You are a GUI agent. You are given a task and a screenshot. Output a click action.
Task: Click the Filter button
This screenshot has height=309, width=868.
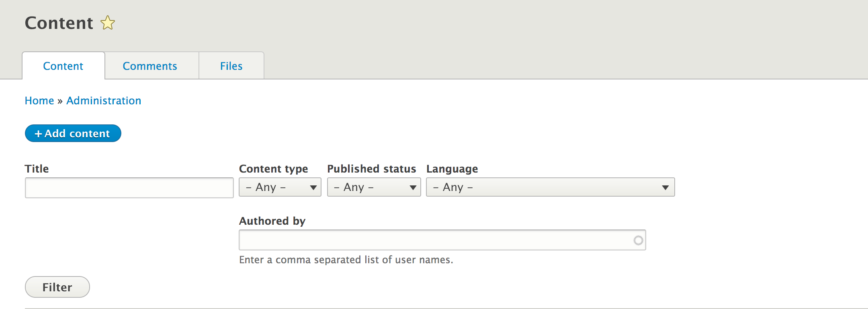click(x=57, y=287)
